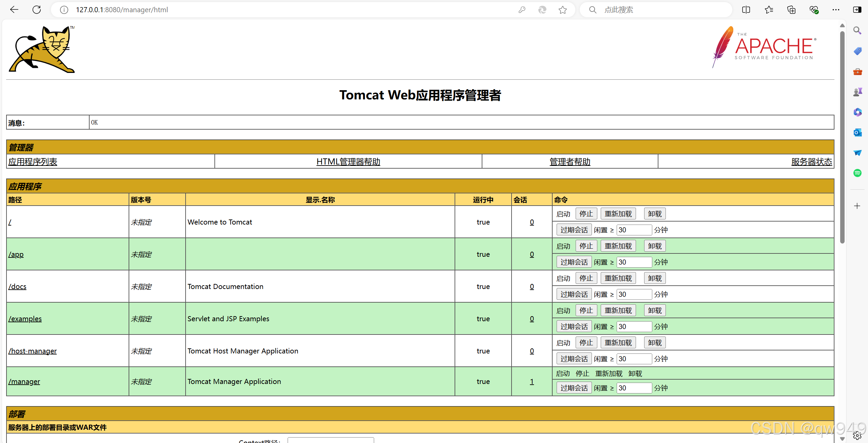Click the sidebar search magnifier icon
This screenshot has width=868, height=443.
(x=857, y=31)
